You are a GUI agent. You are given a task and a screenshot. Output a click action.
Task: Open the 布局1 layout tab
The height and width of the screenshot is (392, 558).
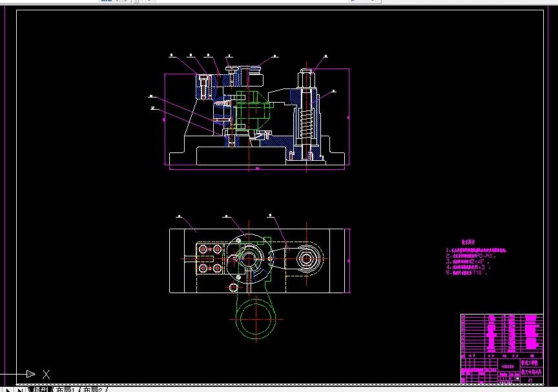65,389
